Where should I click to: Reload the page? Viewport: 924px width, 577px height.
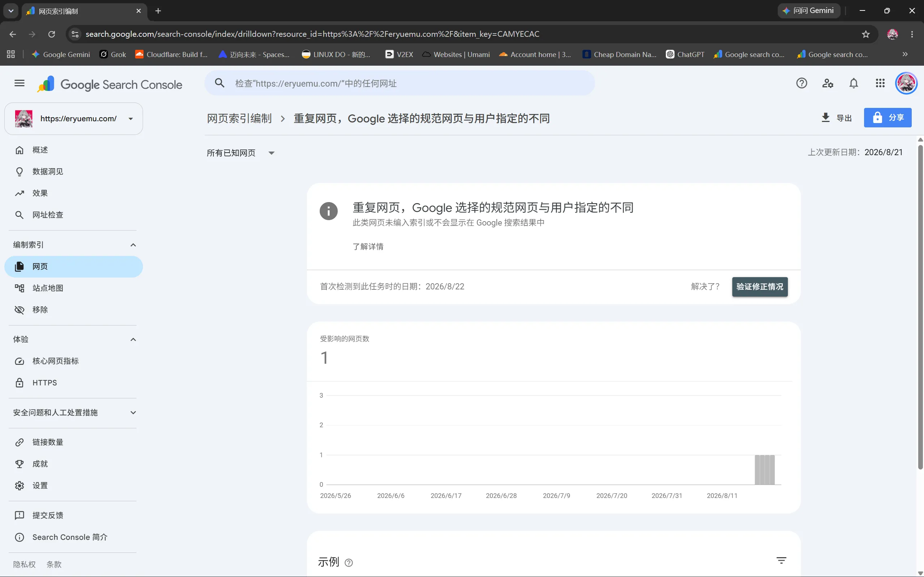(52, 34)
